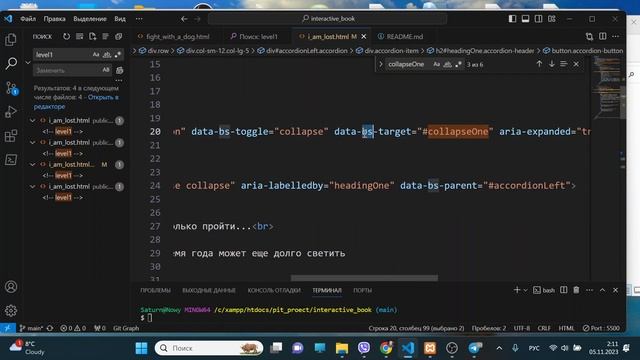The width and height of the screenshot is (640, 360).
Task: Toggle the search details ellipsis
Action: click(119, 80)
